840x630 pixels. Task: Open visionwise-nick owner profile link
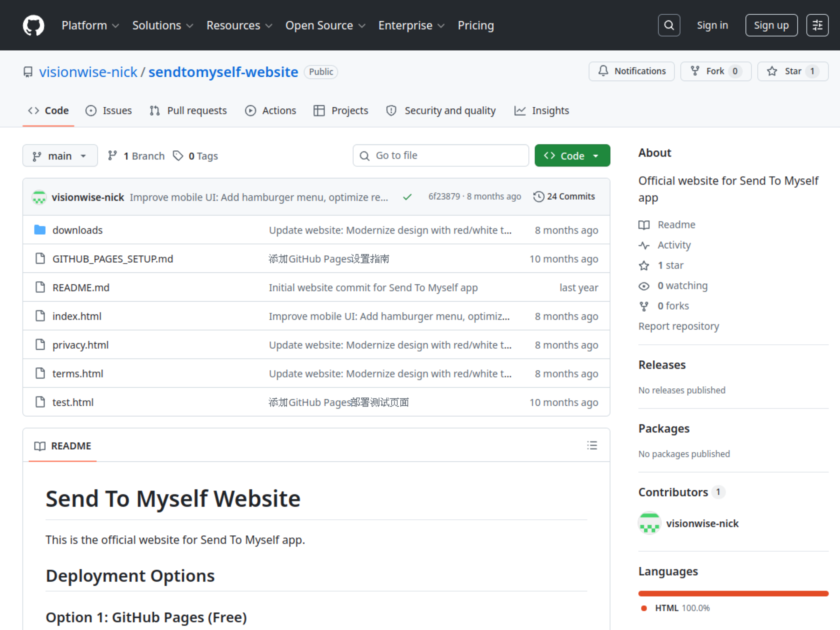[88, 72]
